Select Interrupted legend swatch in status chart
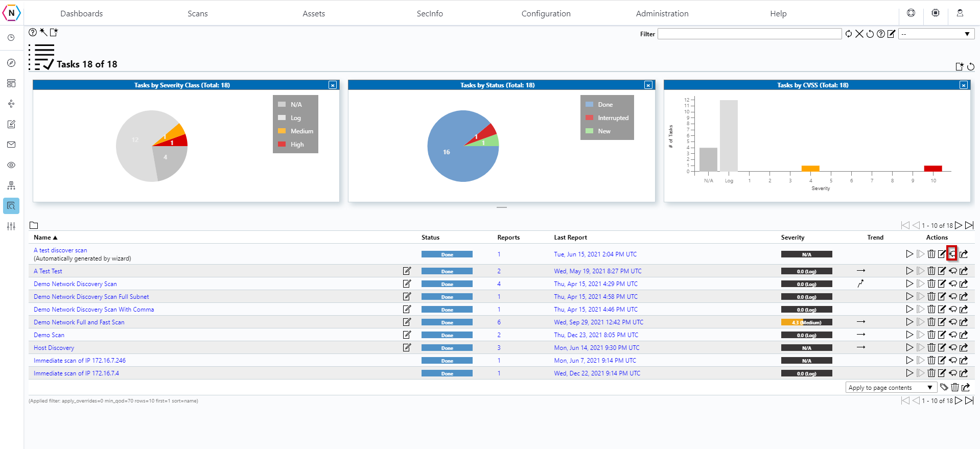 (589, 118)
